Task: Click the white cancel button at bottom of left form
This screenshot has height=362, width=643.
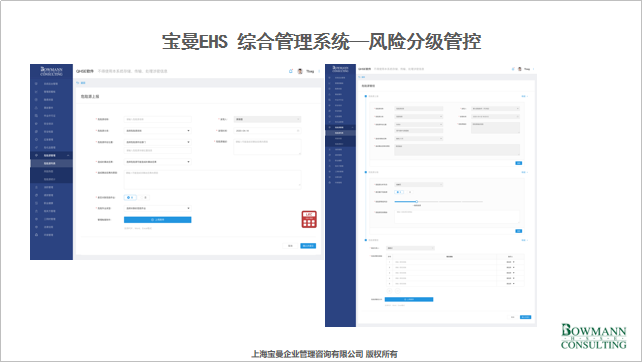Action: tap(290, 246)
